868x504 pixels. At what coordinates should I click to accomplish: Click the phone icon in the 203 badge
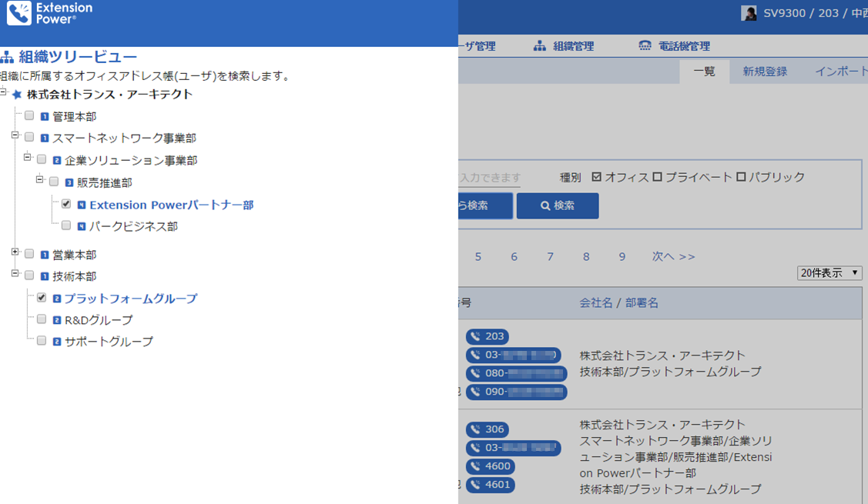click(476, 336)
